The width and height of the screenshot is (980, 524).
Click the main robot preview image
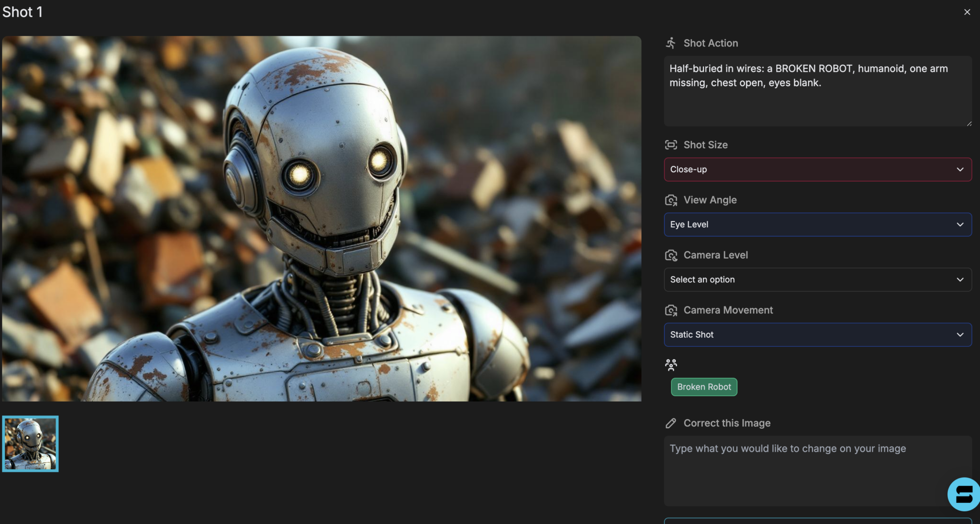tap(322, 218)
